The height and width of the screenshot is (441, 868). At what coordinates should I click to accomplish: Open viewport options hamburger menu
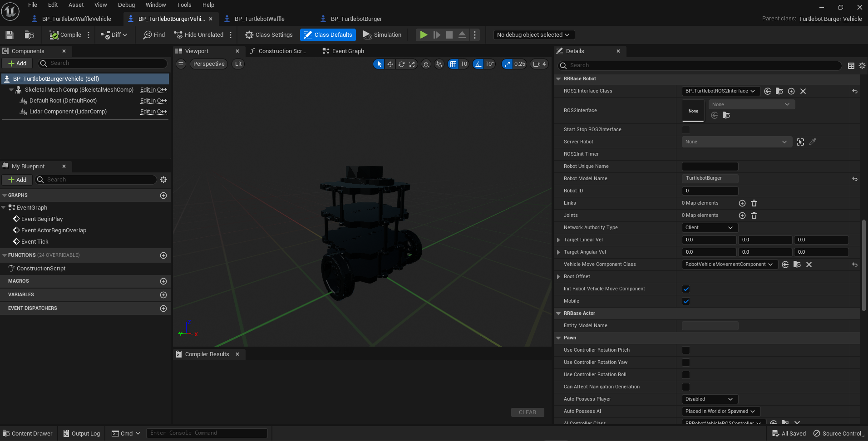point(181,64)
